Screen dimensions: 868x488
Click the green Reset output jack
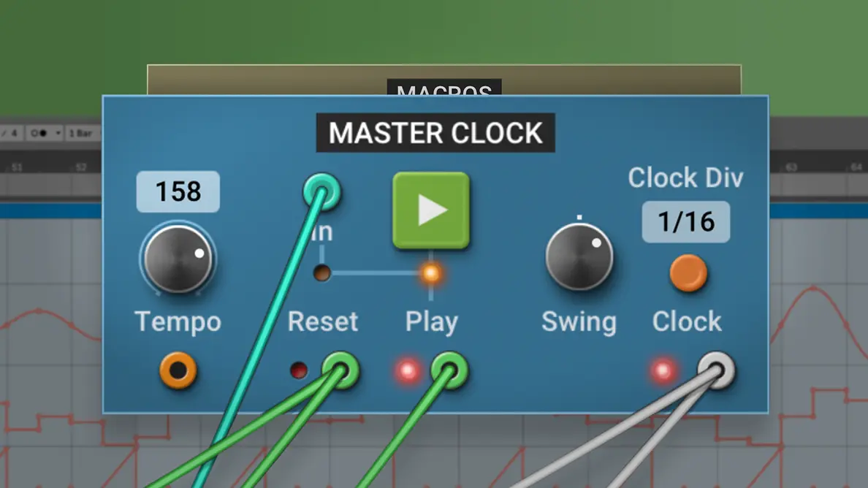pyautogui.click(x=340, y=370)
